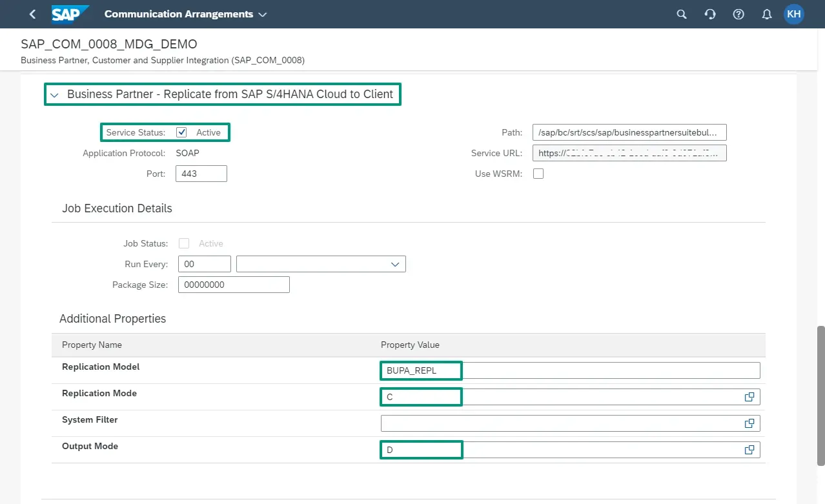825x504 pixels.
Task: Open value help for Output Mode
Action: [x=749, y=450]
